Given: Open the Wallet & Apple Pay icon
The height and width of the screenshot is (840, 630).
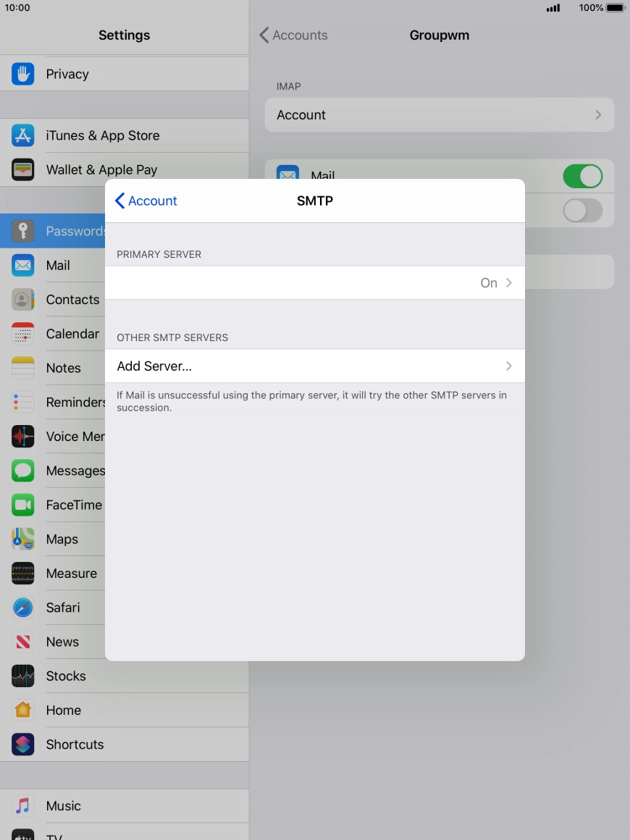Looking at the screenshot, I should [23, 169].
